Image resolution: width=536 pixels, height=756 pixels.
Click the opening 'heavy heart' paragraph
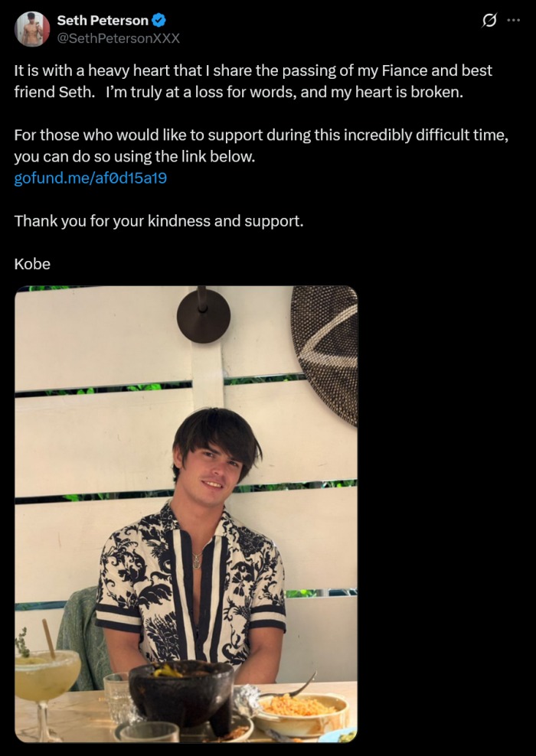(253, 81)
